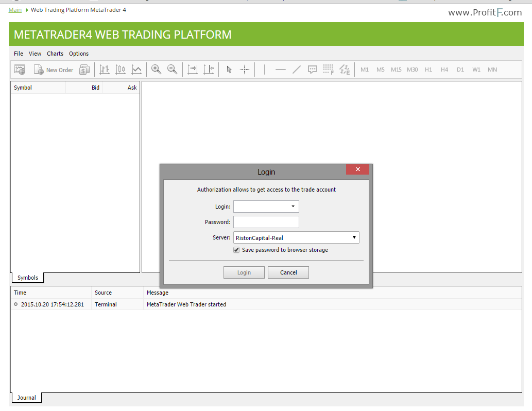This screenshot has height=411, width=532.
Task: Open the trade/money icon next to New Order
Action: tap(84, 70)
